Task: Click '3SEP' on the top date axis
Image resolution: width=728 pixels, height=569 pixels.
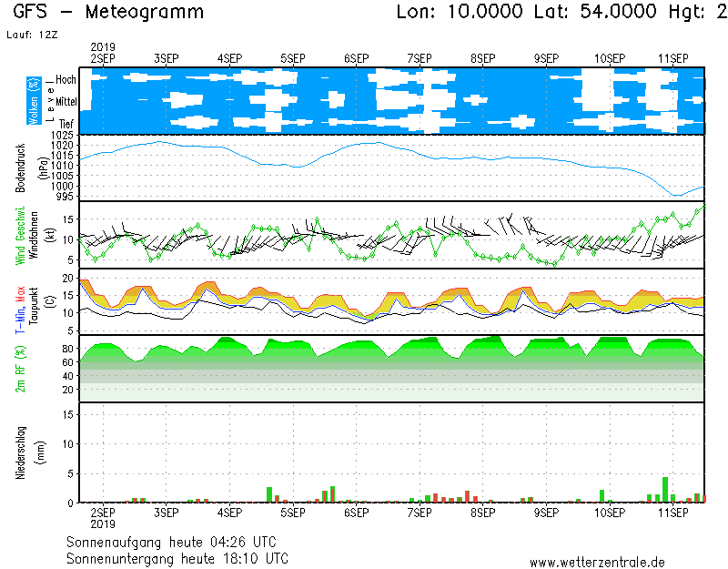Action: click(x=167, y=58)
